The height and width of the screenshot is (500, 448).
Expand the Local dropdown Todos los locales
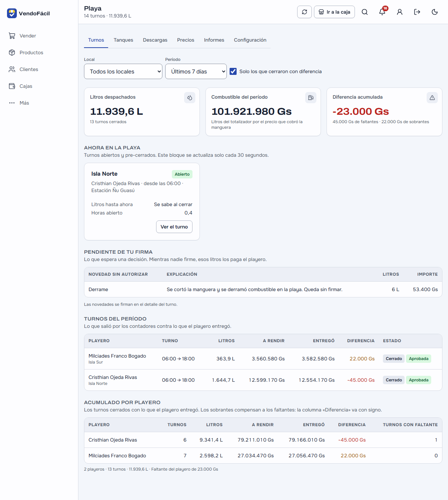click(123, 71)
